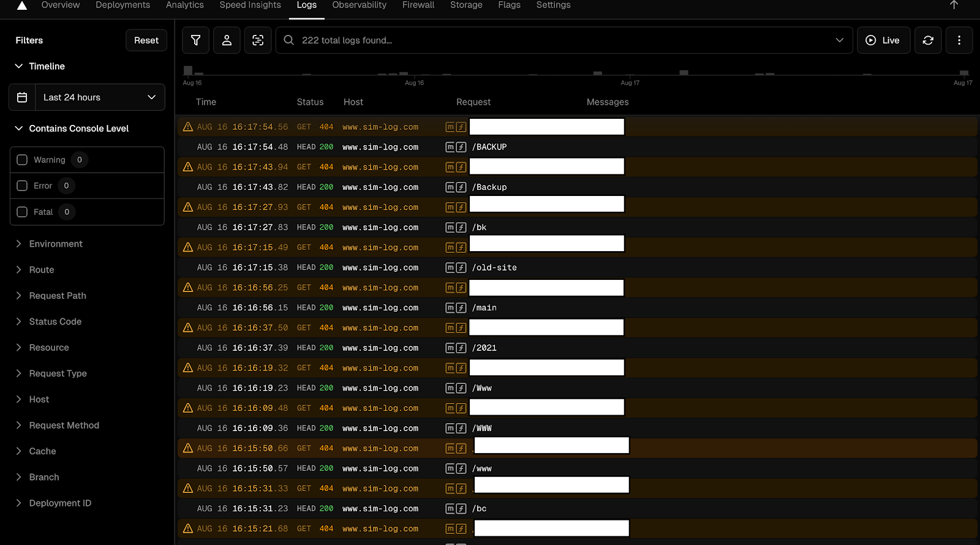The height and width of the screenshot is (545, 980).
Task: Click middleware 'm' icon on /2021 row
Action: pyautogui.click(x=450, y=348)
